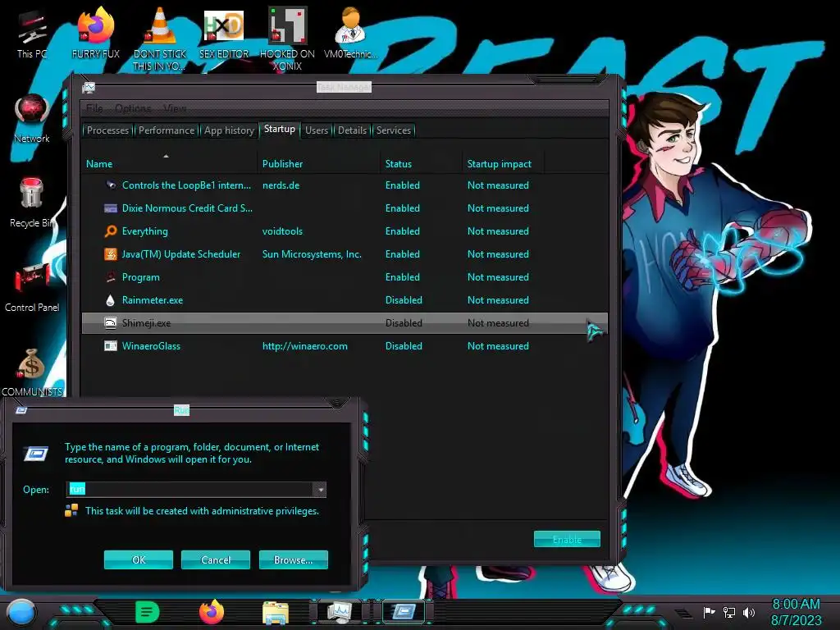Screen dimensions: 840x630
Task: Click the Enable button in Task Manager
Action: (x=567, y=540)
